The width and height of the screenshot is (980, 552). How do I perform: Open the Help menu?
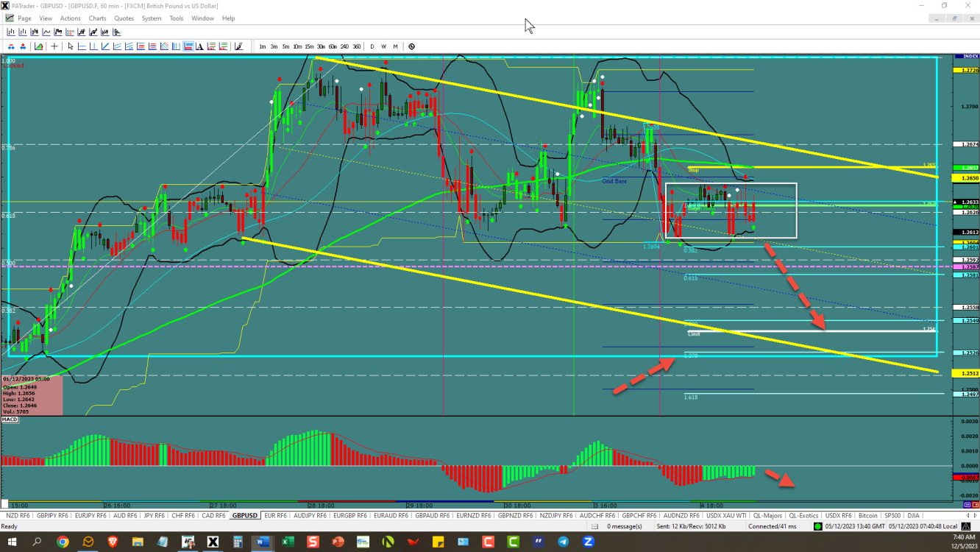click(x=229, y=18)
